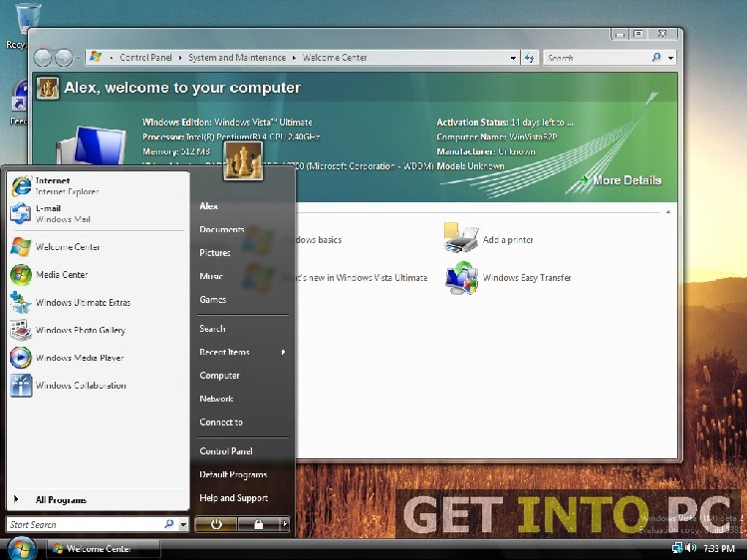Click the Start Search magnifier icon
Screen dimensions: 747x560
click(x=168, y=524)
